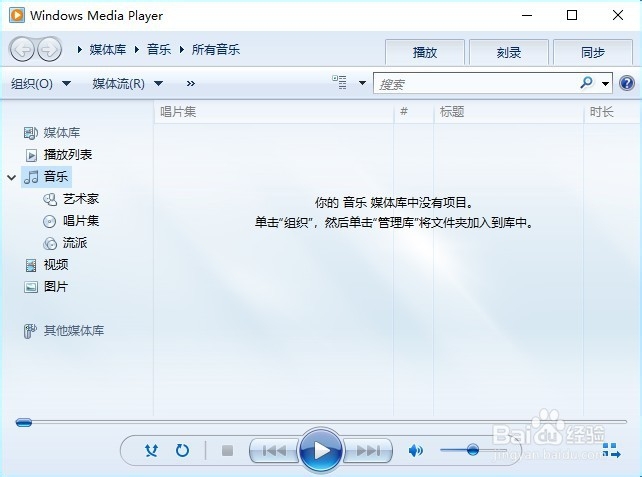Start playback with Play button
Screen dimensions: 642x477
click(321, 450)
